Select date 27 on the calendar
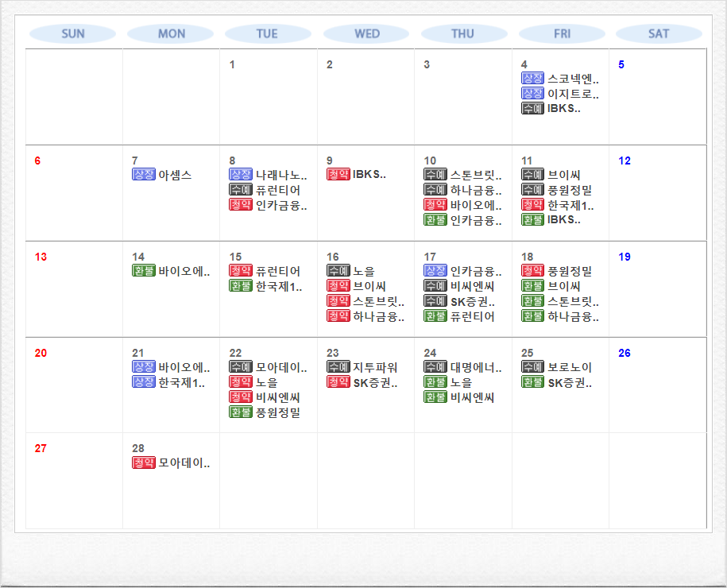The image size is (727, 588). 41,448
